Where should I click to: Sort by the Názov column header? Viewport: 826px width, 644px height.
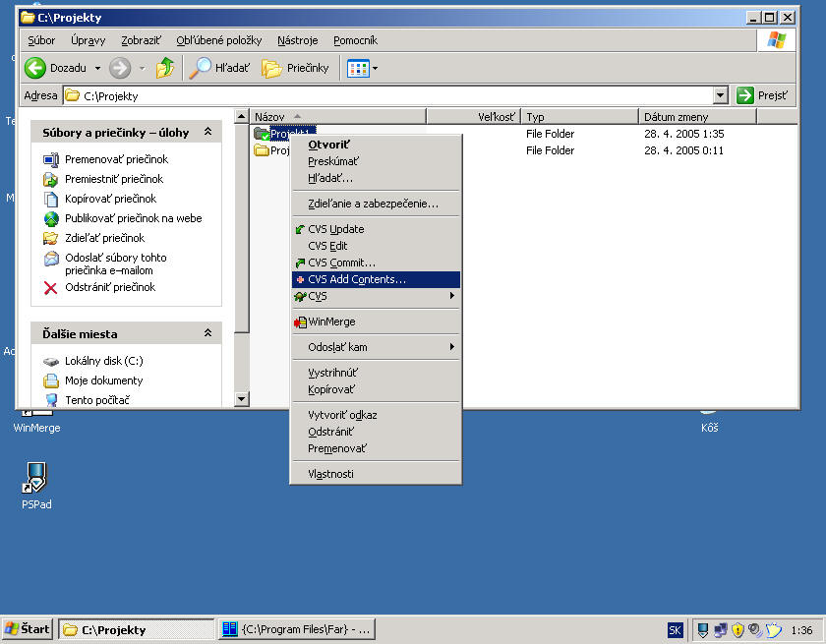[x=337, y=116]
